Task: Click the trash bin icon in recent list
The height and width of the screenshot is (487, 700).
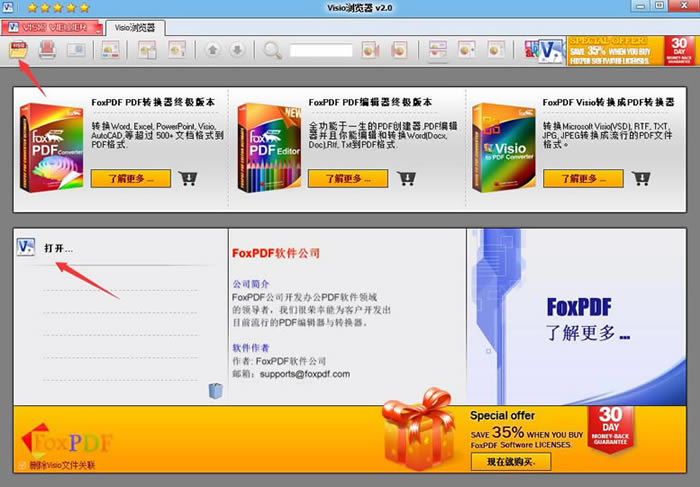Action: (215, 390)
